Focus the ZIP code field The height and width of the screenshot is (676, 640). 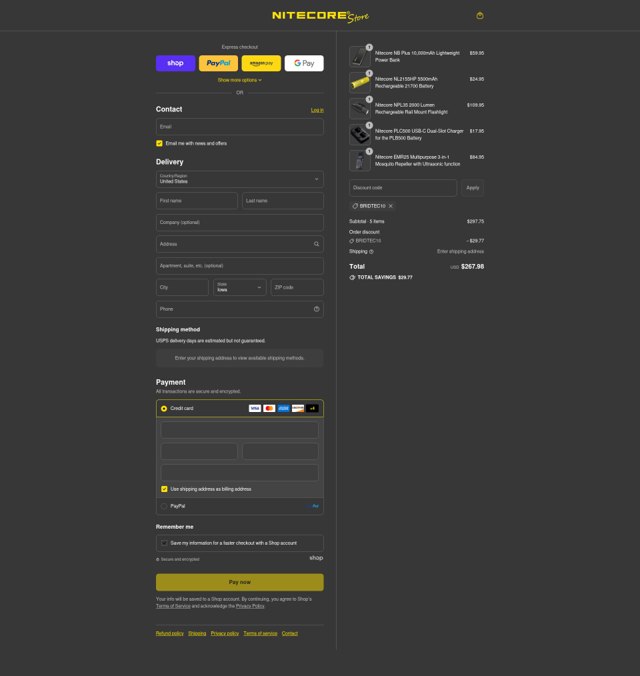[297, 287]
